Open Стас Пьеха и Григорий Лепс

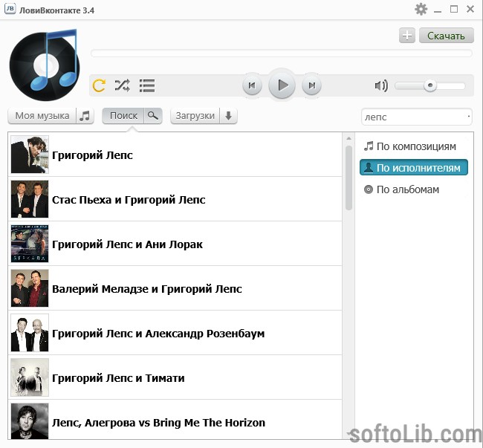[x=175, y=199]
